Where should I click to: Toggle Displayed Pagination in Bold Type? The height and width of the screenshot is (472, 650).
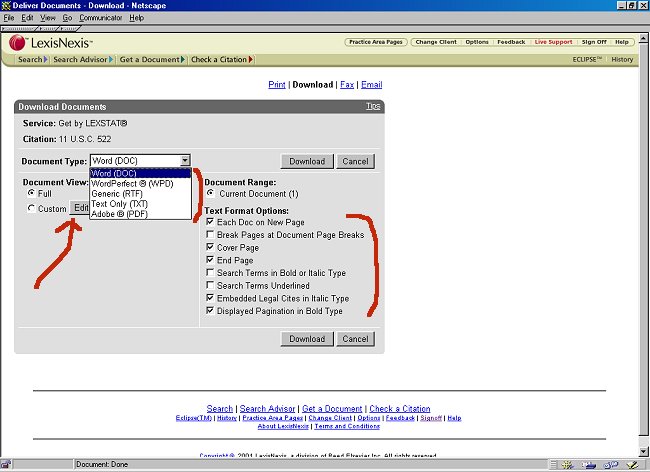pyautogui.click(x=210, y=310)
